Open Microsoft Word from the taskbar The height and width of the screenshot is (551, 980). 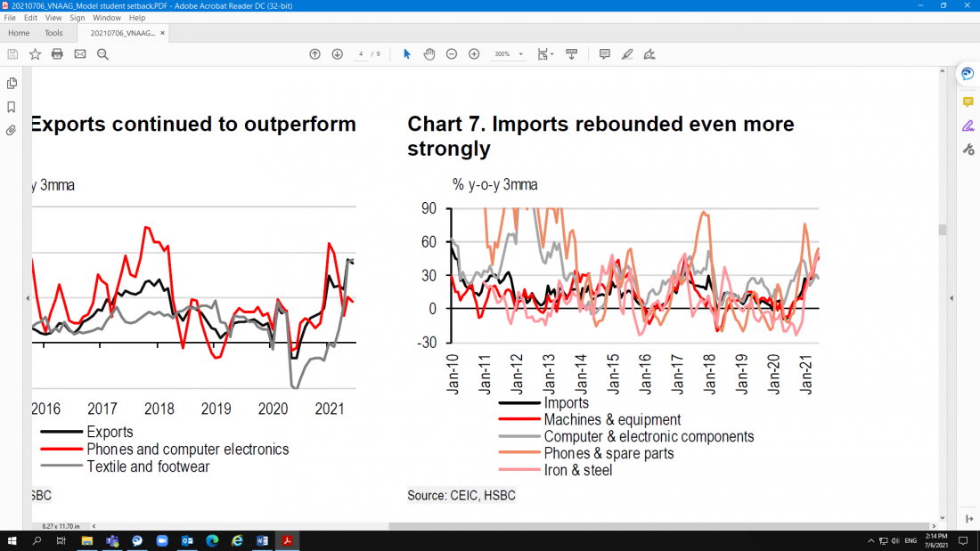[x=263, y=540]
